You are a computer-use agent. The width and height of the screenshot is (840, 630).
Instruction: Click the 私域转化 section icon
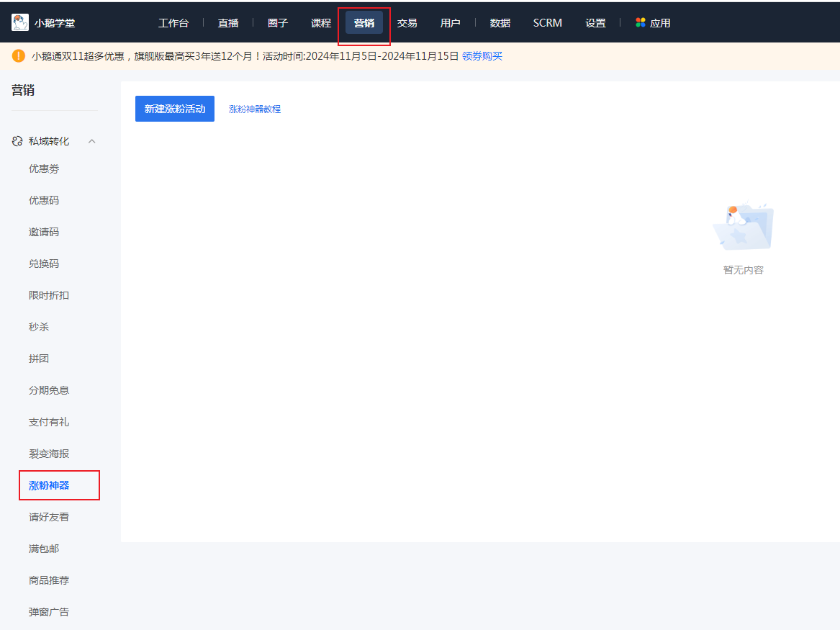(x=17, y=141)
